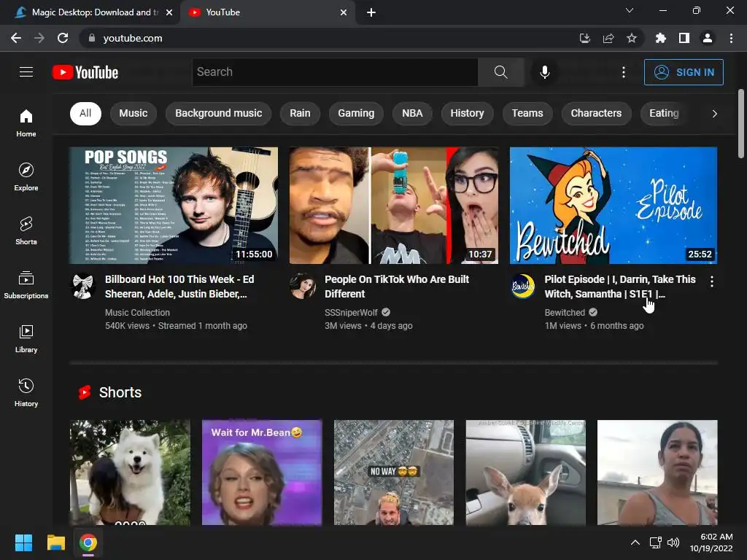Image resolution: width=747 pixels, height=560 pixels.
Task: Open Music Collection channel avatar
Action: pyautogui.click(x=83, y=286)
